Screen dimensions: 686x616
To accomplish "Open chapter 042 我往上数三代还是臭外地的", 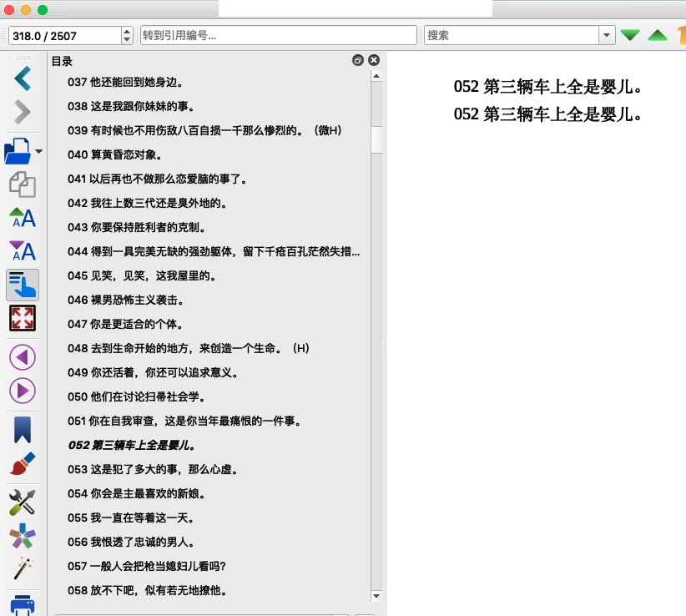I will 147,203.
